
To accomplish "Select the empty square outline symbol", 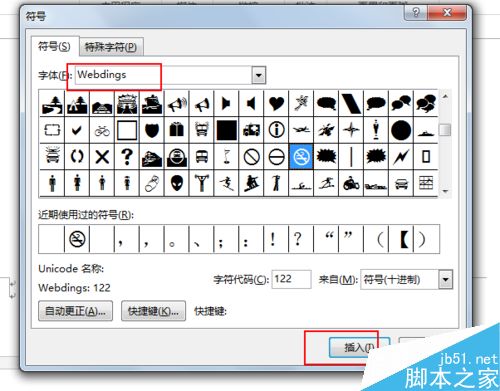I will click(x=127, y=130).
